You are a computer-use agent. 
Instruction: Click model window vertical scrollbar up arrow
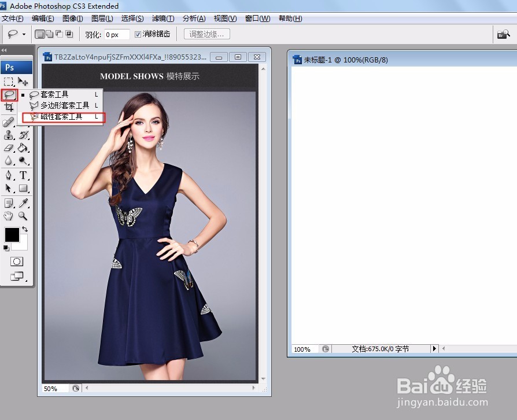(263, 69)
